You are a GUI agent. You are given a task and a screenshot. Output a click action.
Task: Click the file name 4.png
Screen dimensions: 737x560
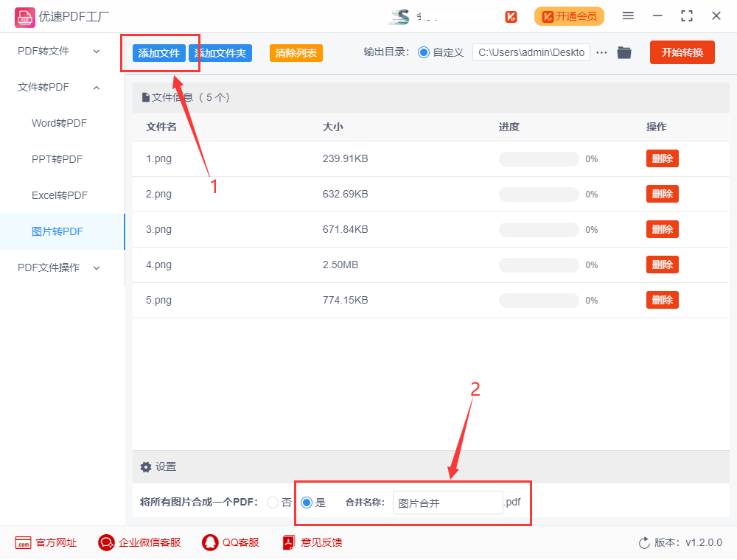[159, 265]
